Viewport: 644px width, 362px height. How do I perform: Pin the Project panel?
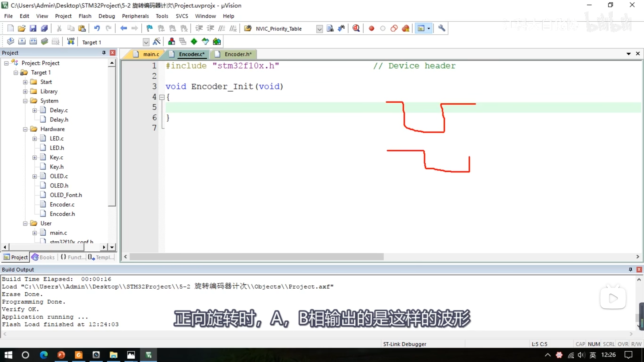(104, 53)
